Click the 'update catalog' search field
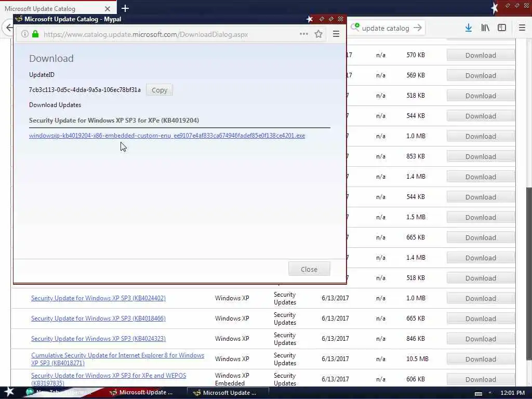The image size is (532, 399). point(385,28)
